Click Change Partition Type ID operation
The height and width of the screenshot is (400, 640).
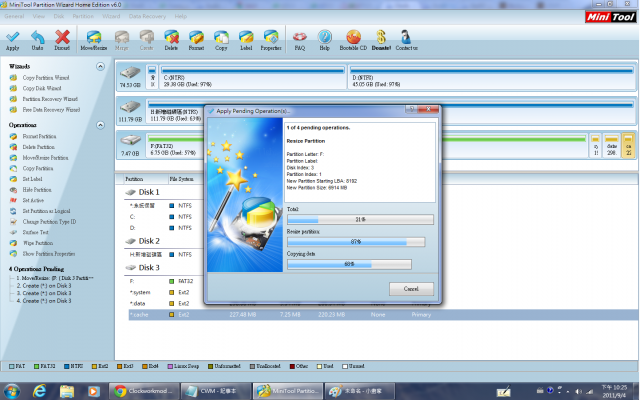coord(49,222)
